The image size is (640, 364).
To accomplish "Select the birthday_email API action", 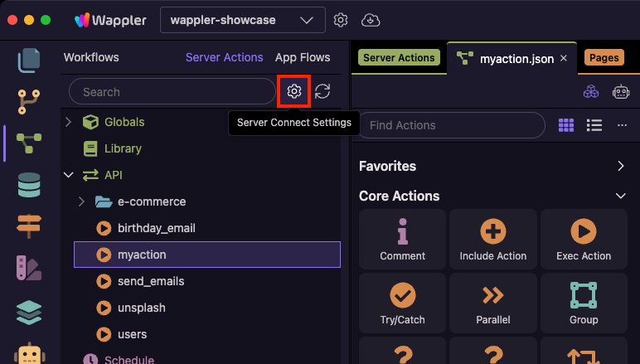I will tap(157, 228).
